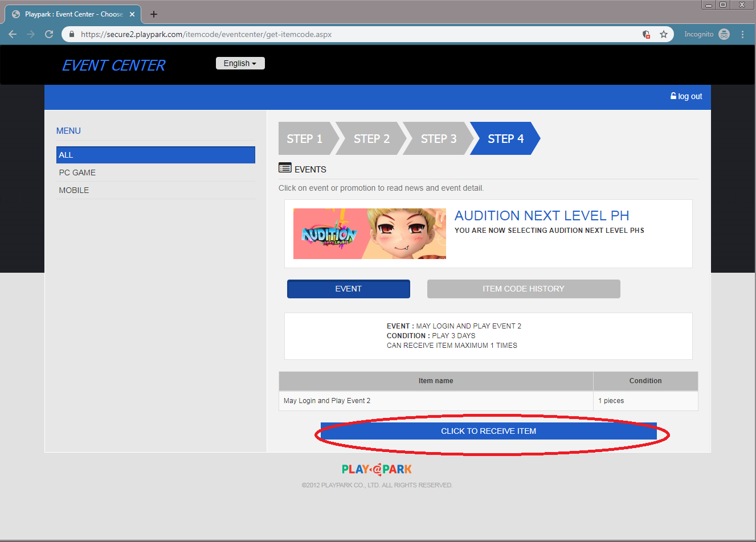Click the Audition Next Level banner image
This screenshot has width=756, height=542.
click(x=369, y=233)
